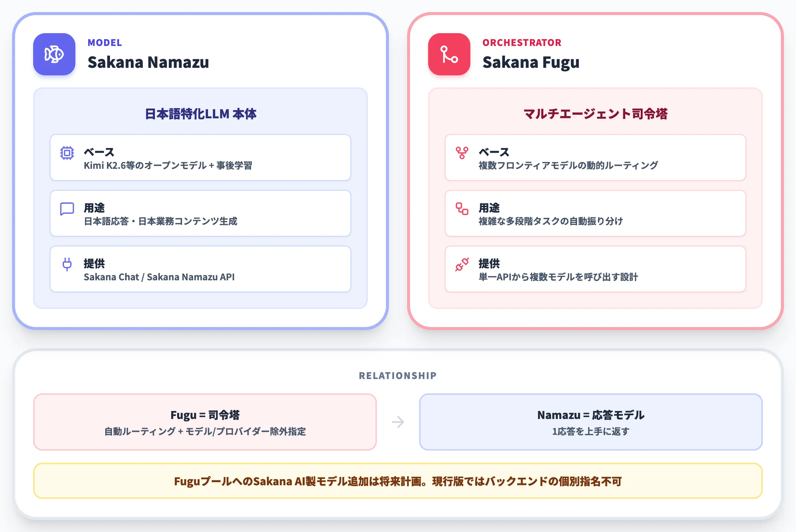This screenshot has height=532, width=796.
Task: Select the Sakana Fugu heading
Action: [531, 62]
